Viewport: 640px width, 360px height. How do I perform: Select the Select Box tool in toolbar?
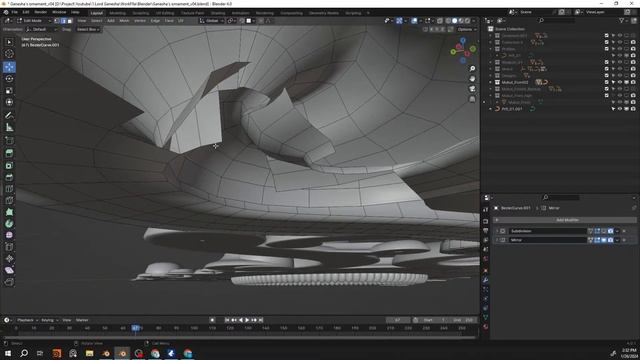(x=9, y=42)
